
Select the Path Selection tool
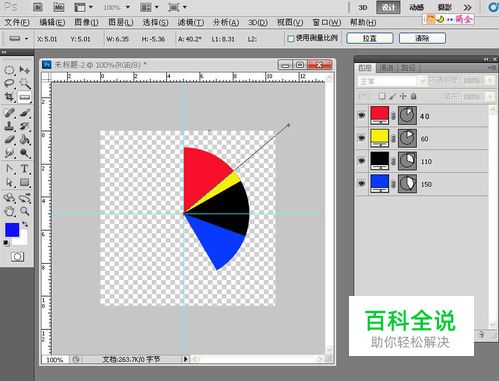(9, 182)
